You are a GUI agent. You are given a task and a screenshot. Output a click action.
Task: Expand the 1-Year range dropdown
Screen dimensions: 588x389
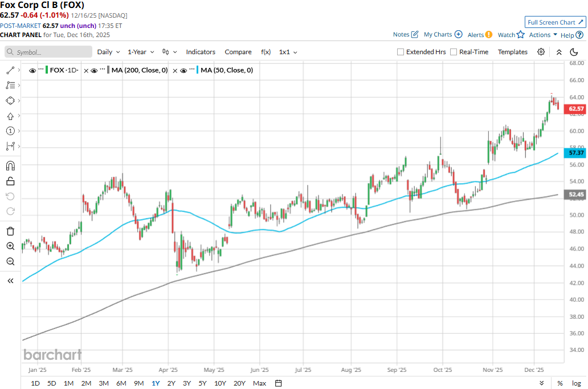pos(141,52)
